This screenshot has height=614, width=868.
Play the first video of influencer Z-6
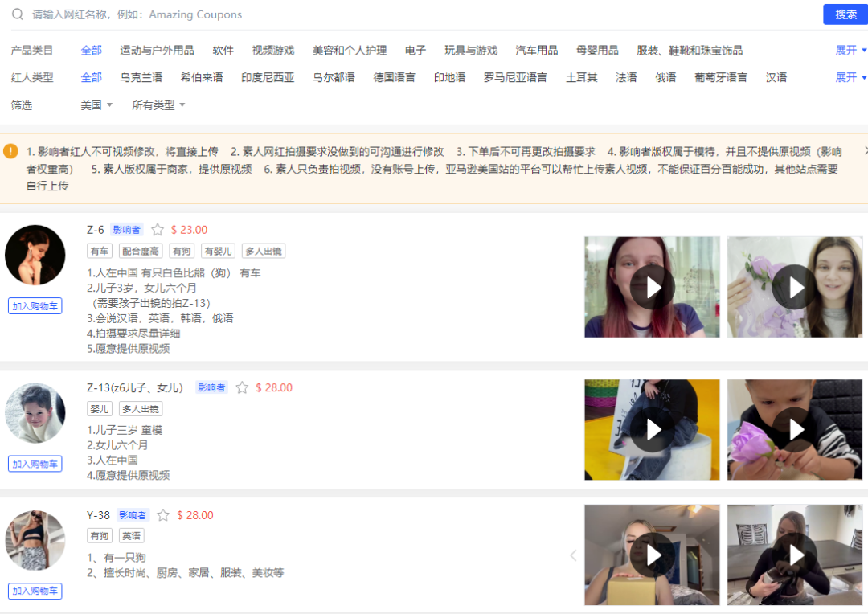(652, 287)
